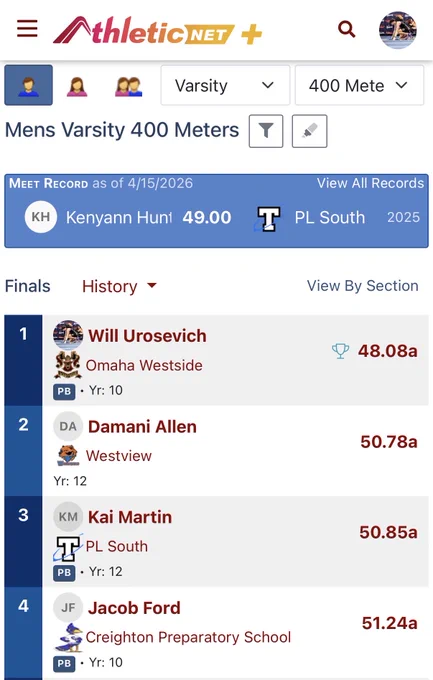Select the Finals tab

pyautogui.click(x=28, y=286)
